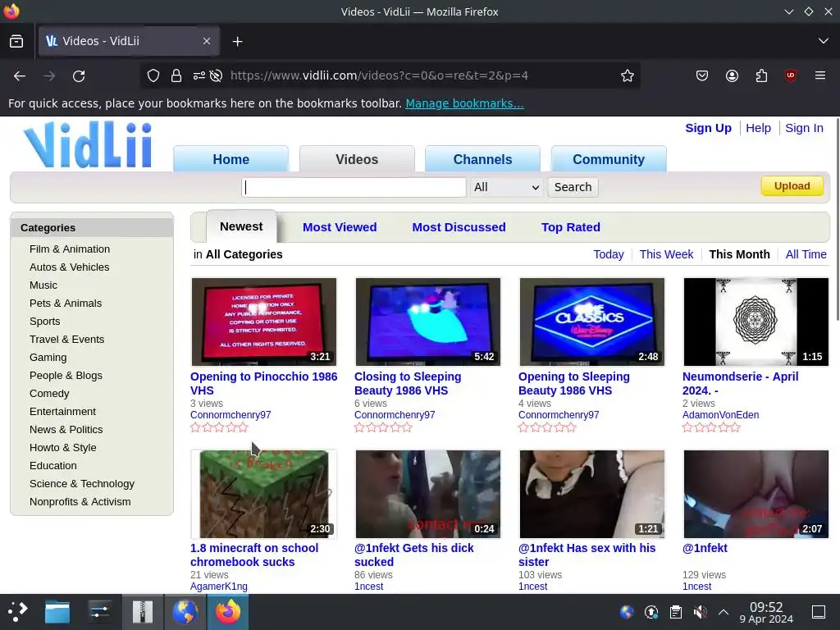840x630 pixels.
Task: Open Closing to Sleeping Beauty 1986 VHS title
Action: [408, 384]
